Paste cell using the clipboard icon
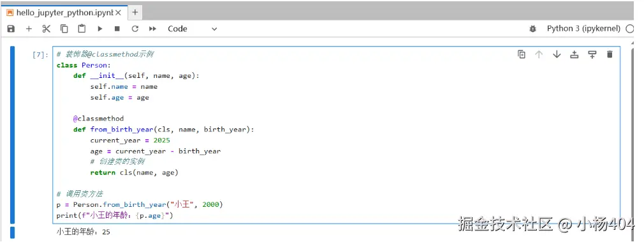Screen dimensions: 644x242 (x=82, y=29)
